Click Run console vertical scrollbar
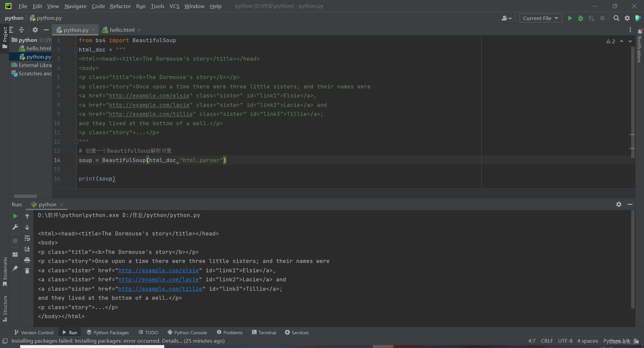The height and width of the screenshot is (348, 644). [x=633, y=260]
